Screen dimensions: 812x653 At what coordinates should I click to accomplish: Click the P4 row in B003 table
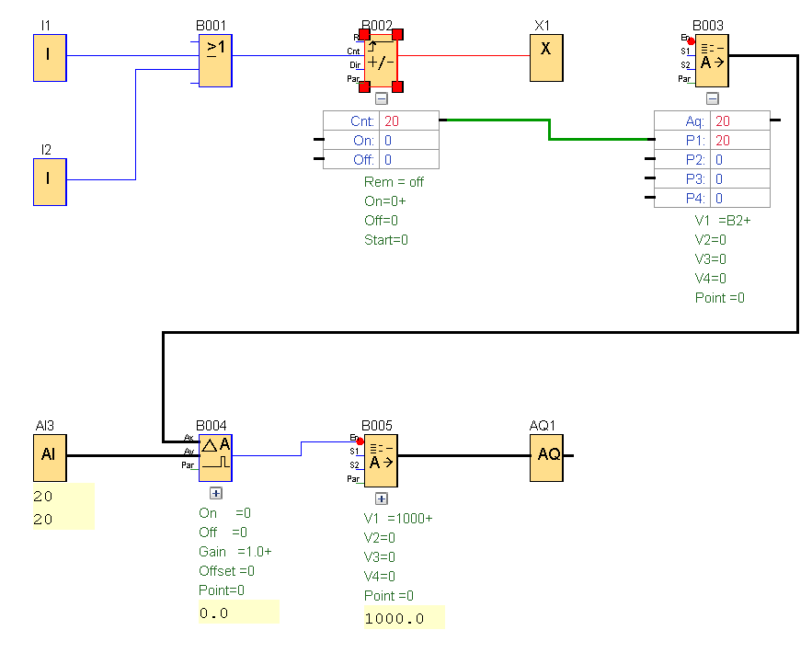pos(712,198)
